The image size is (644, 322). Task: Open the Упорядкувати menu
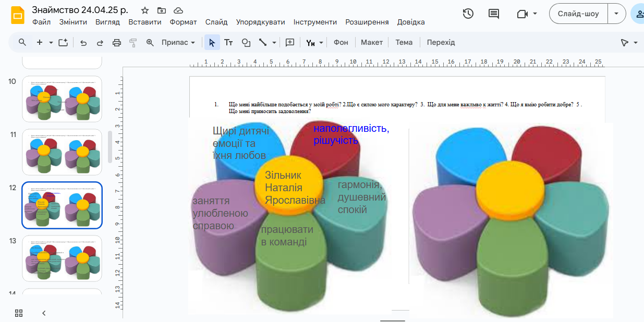pyautogui.click(x=260, y=22)
